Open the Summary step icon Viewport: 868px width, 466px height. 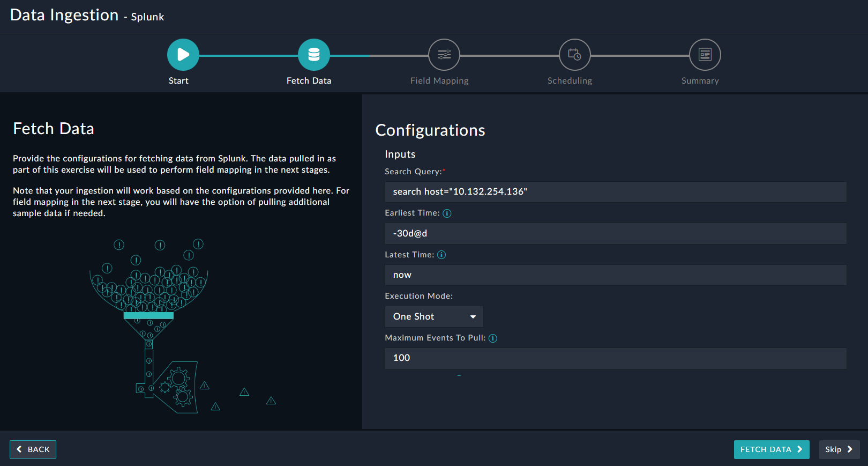point(705,55)
